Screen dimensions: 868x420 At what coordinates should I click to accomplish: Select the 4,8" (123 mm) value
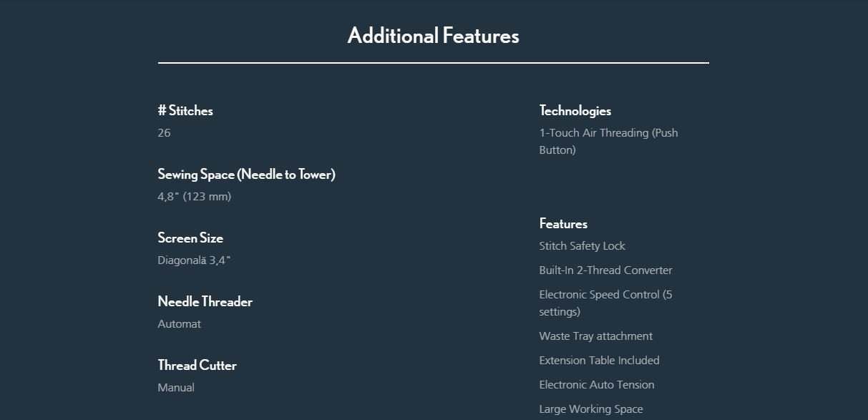[195, 197]
